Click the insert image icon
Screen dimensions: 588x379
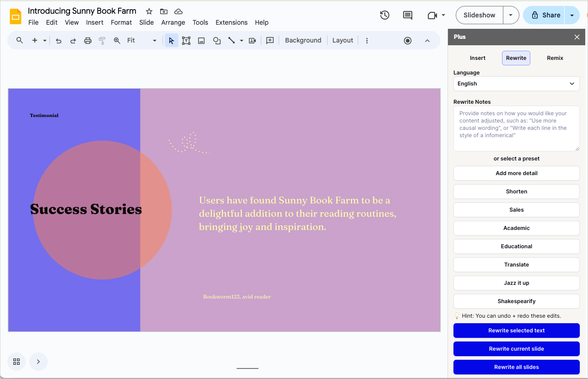coord(201,41)
